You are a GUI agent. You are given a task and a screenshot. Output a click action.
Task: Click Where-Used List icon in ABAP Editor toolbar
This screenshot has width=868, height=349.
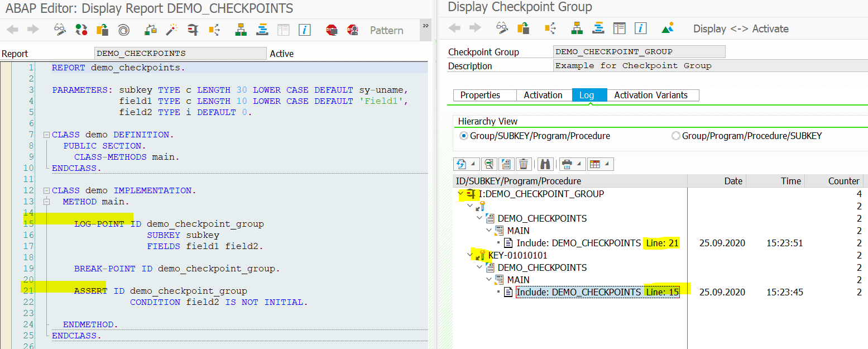pos(214,30)
